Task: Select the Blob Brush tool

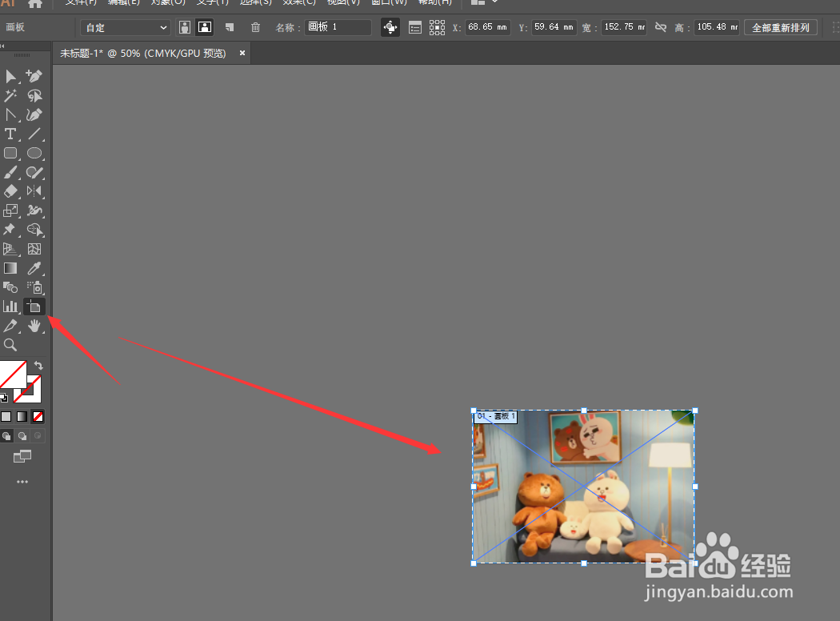Action: (34, 173)
